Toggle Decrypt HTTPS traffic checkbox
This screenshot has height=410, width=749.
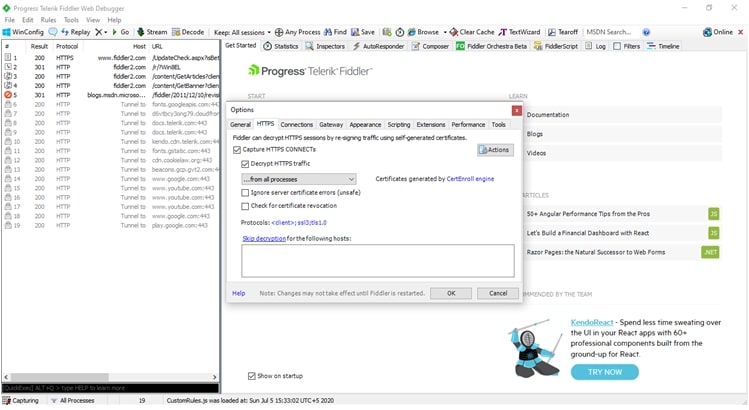click(x=245, y=164)
